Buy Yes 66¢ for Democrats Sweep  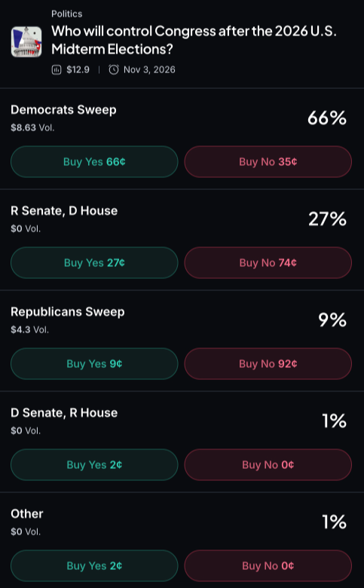(94, 161)
